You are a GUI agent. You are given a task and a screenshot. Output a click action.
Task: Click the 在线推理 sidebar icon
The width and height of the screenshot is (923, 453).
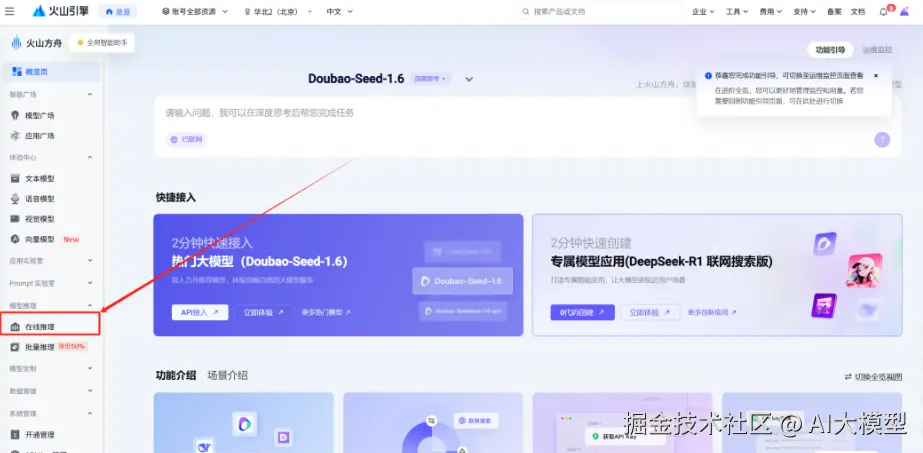(16, 327)
